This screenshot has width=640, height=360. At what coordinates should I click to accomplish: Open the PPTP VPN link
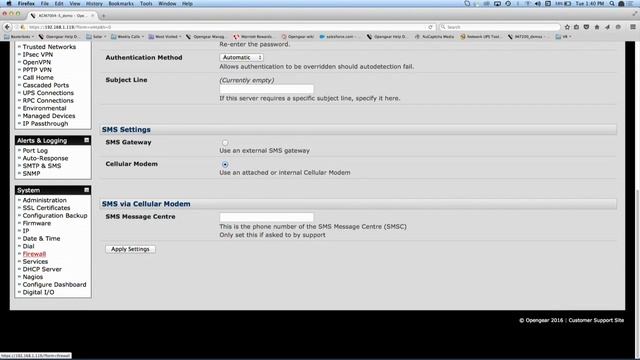[x=37, y=70]
